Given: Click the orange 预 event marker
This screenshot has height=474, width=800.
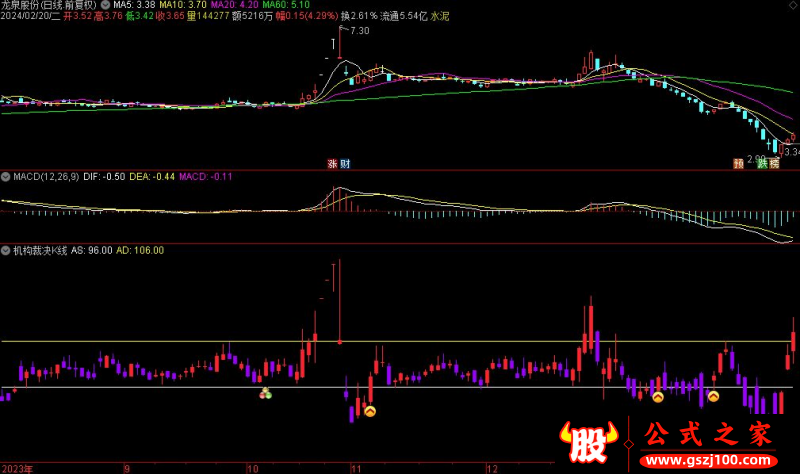Looking at the screenshot, I should 738,164.
